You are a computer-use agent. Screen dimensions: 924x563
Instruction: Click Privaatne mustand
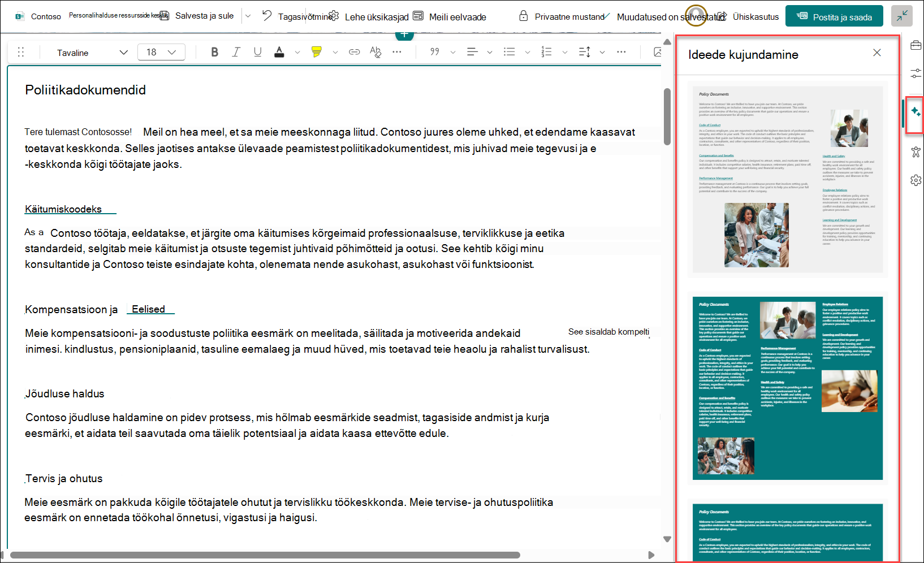point(562,16)
